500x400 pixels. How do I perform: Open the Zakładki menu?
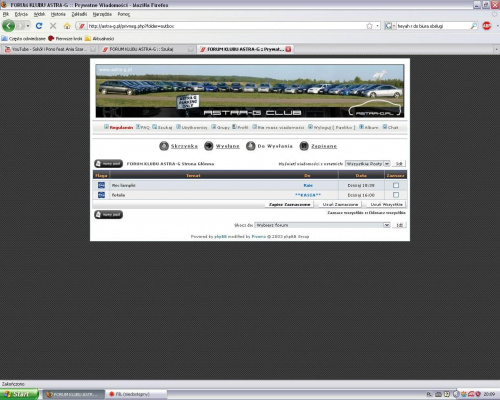79,14
